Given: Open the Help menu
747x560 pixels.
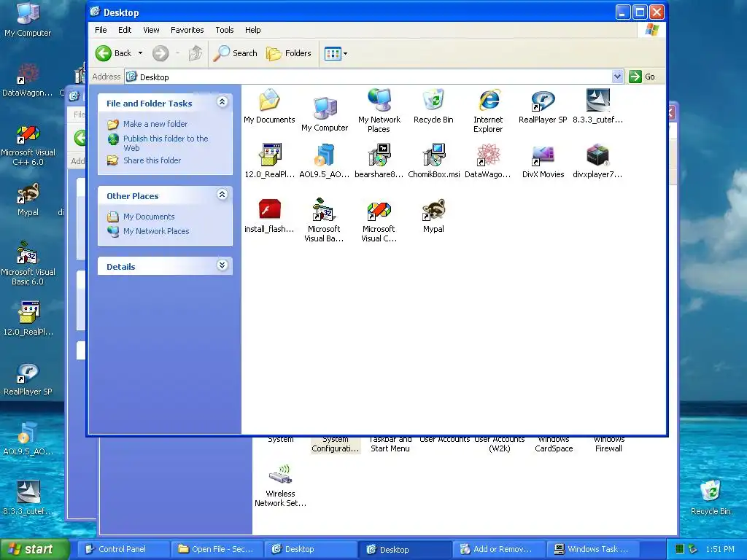Looking at the screenshot, I should click(x=252, y=30).
